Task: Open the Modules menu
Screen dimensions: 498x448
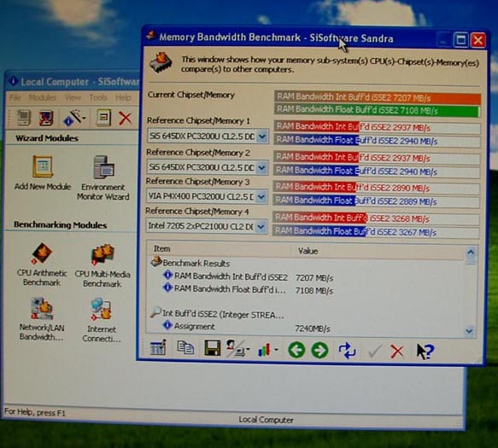Action: 42,97
